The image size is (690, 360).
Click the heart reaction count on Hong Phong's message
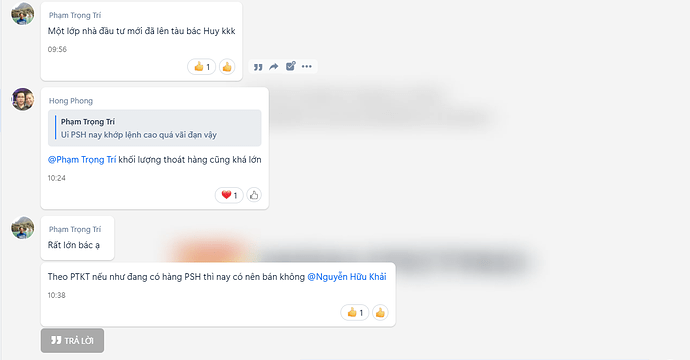[229, 195]
